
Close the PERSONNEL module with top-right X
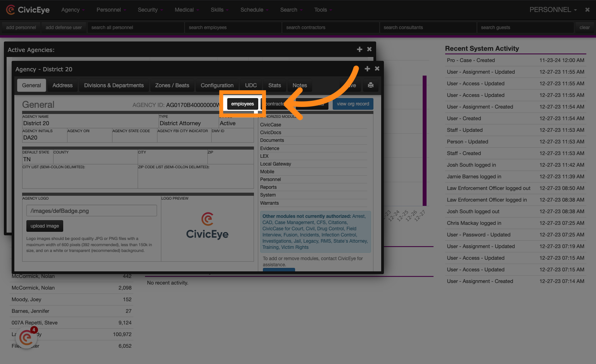587,10
